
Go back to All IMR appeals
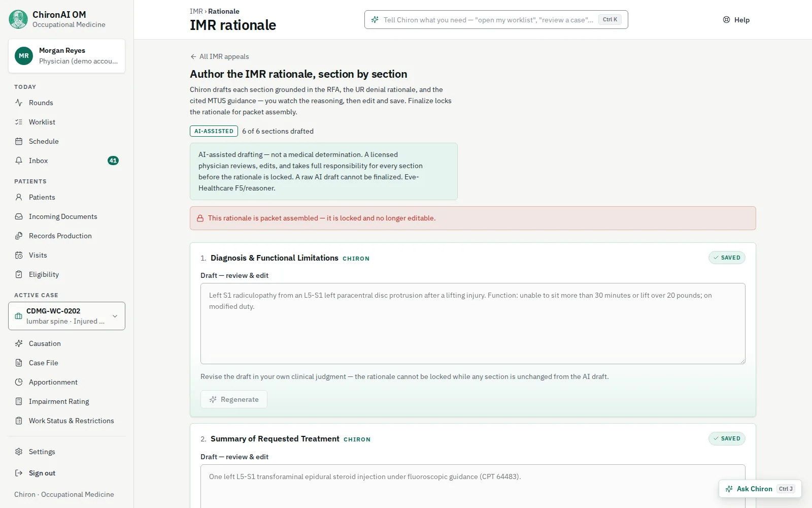pos(219,56)
